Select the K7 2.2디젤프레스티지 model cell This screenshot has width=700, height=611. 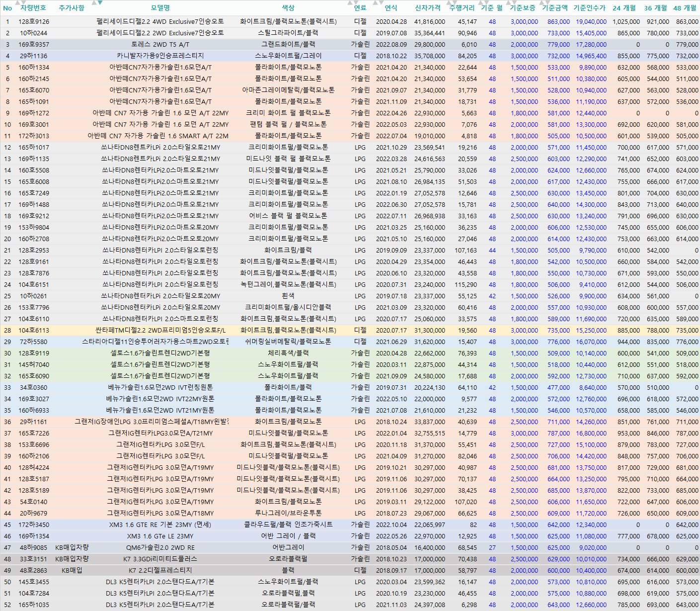click(160, 571)
